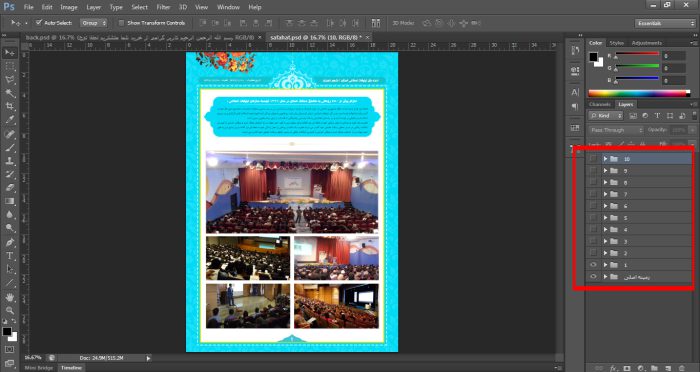Image resolution: width=700 pixels, height=372 pixels.
Task: Add a layer mask from Layers footer
Action: (627, 368)
